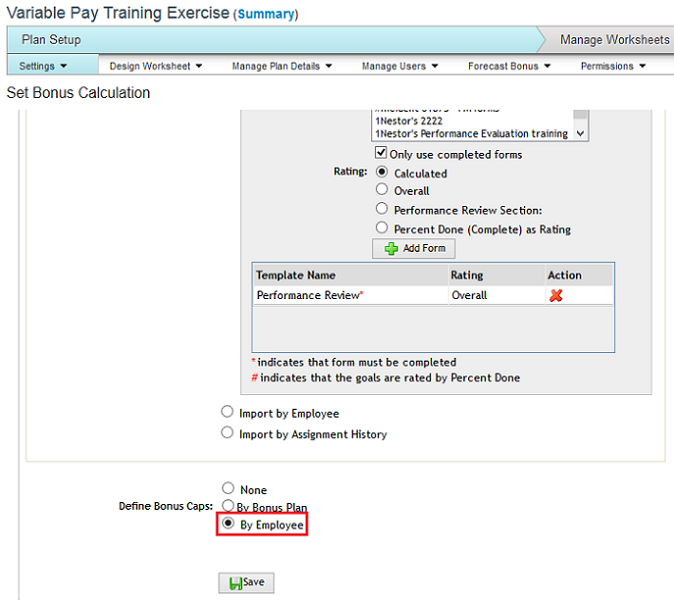Image resolution: width=674 pixels, height=601 pixels.
Task: Open the Settings dropdown menu
Action: click(x=43, y=66)
